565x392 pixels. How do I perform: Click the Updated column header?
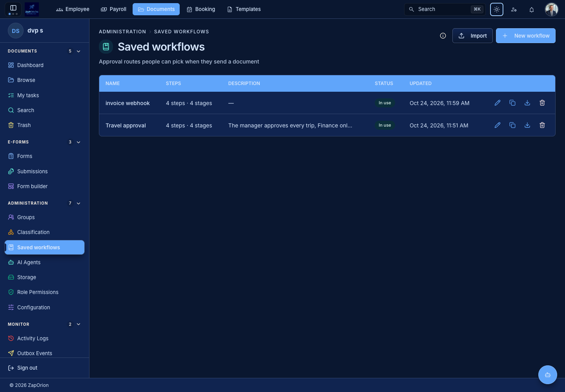click(x=421, y=83)
